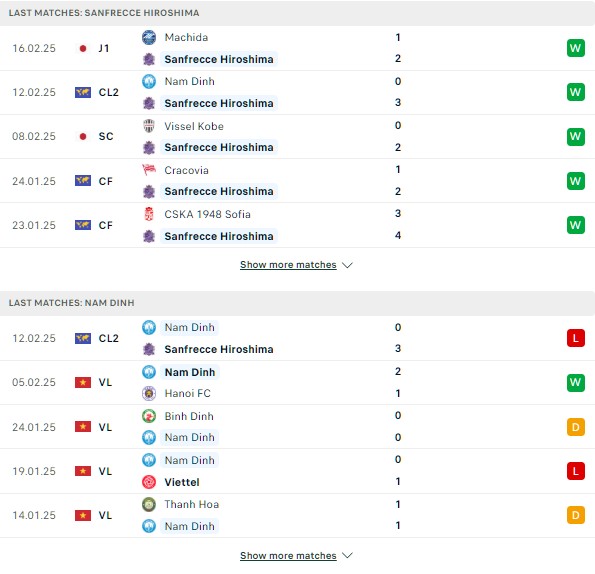Screen dimensions: 595x574
Task: Click the SC competition label
Action: point(106,136)
